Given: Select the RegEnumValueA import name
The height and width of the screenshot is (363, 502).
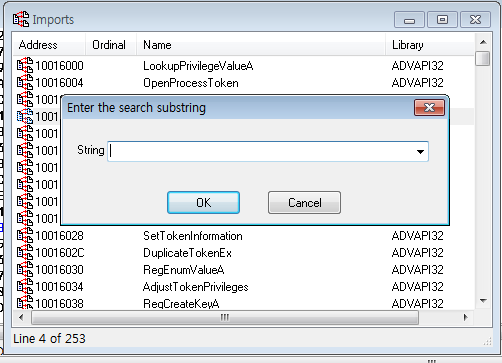Looking at the screenshot, I should pos(184,270).
